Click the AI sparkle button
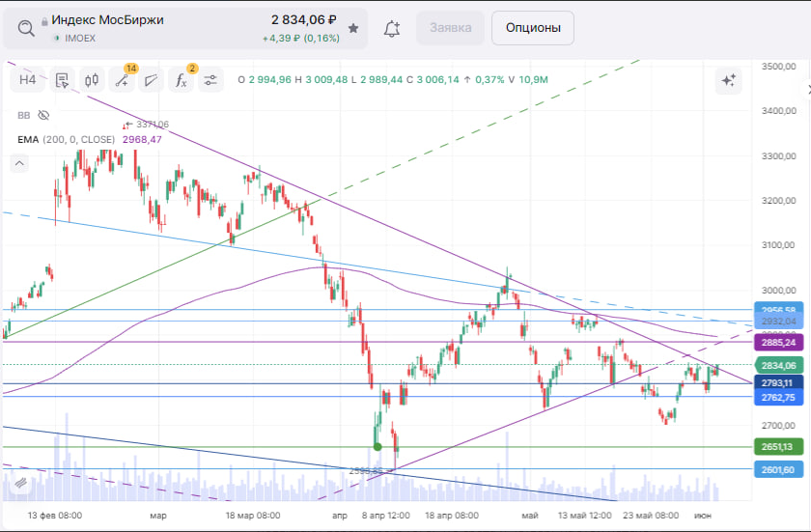Viewport: 811px width, 532px height. click(728, 81)
